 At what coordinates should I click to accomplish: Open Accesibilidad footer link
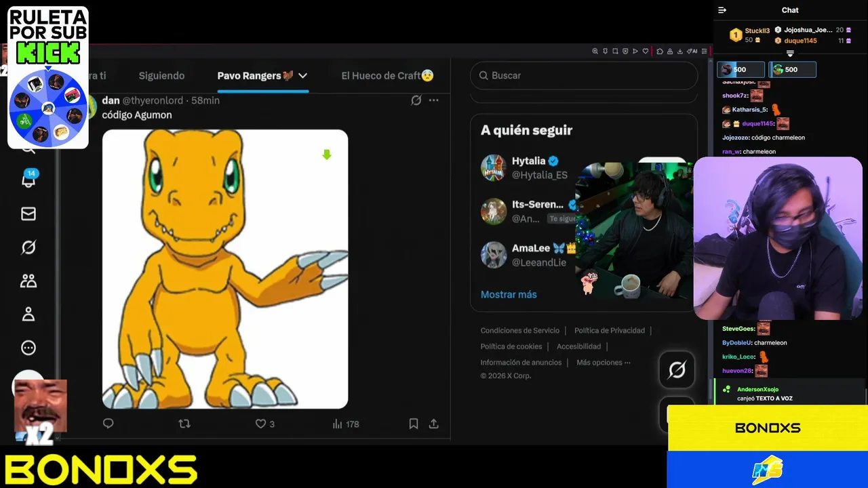[x=579, y=346]
